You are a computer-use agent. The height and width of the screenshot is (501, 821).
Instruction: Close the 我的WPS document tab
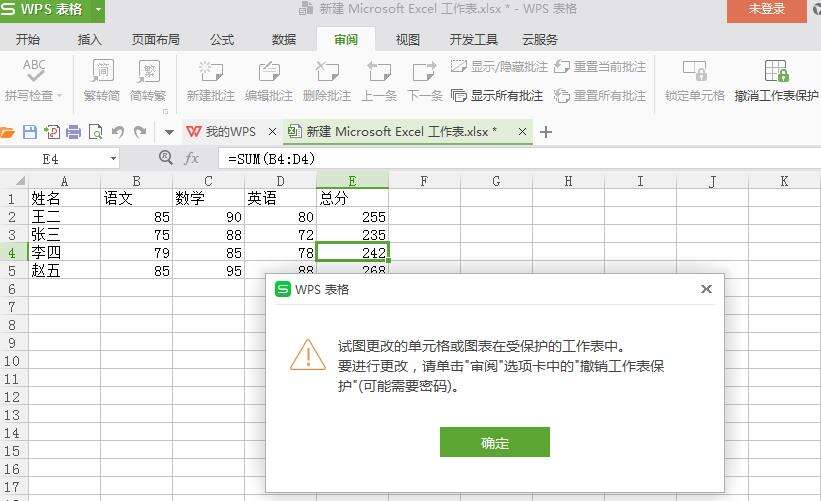click(272, 132)
